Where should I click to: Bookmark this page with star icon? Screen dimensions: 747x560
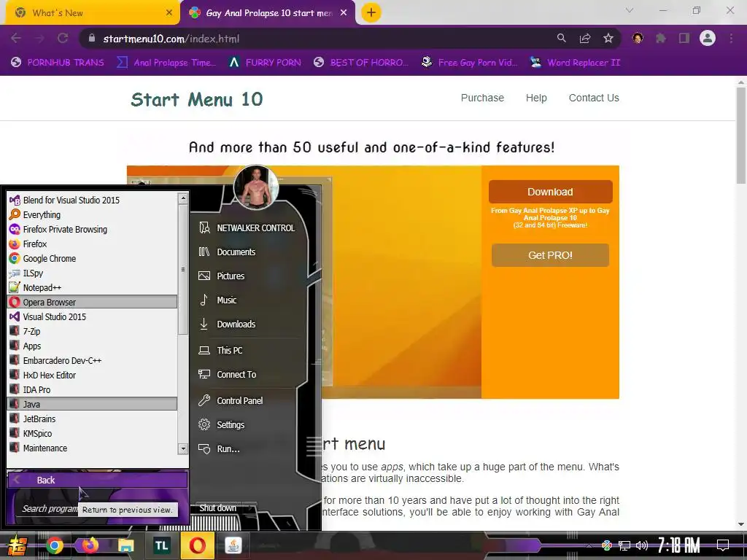pyautogui.click(x=608, y=38)
